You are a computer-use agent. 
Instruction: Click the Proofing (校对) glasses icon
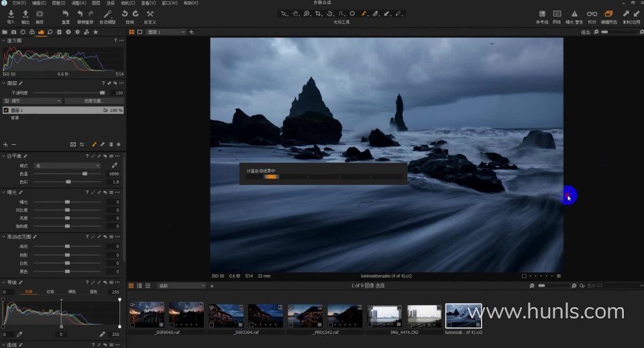[592, 14]
